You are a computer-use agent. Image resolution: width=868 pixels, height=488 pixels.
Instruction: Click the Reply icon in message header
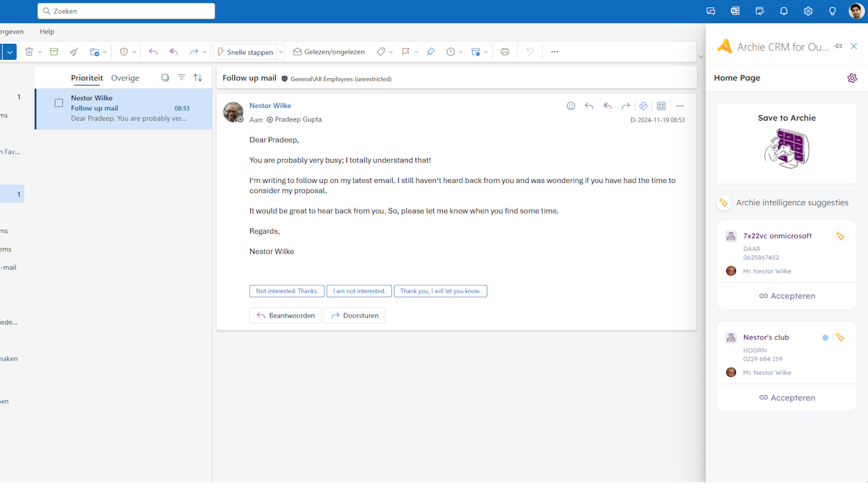(589, 106)
